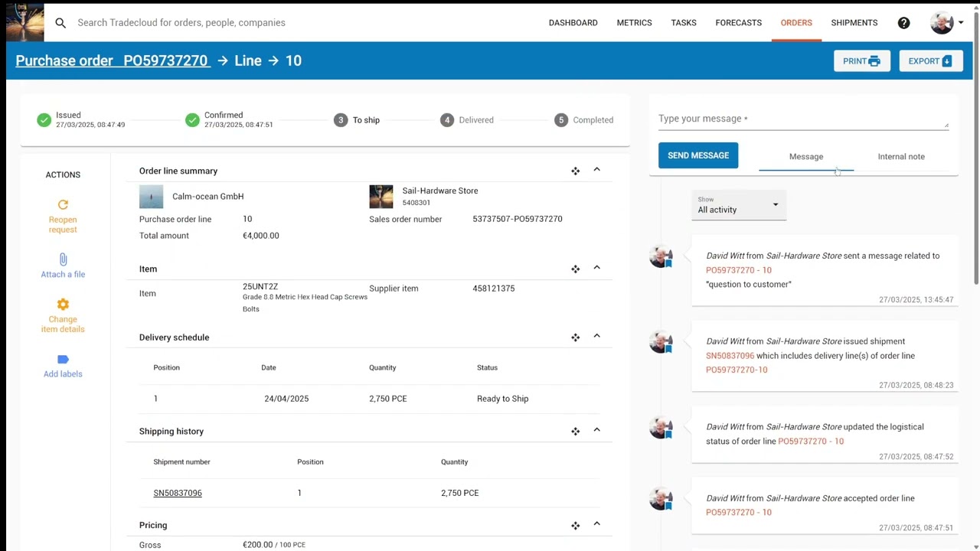The height and width of the screenshot is (551, 980).
Task: Switch to the Internal note tab
Action: click(x=901, y=157)
